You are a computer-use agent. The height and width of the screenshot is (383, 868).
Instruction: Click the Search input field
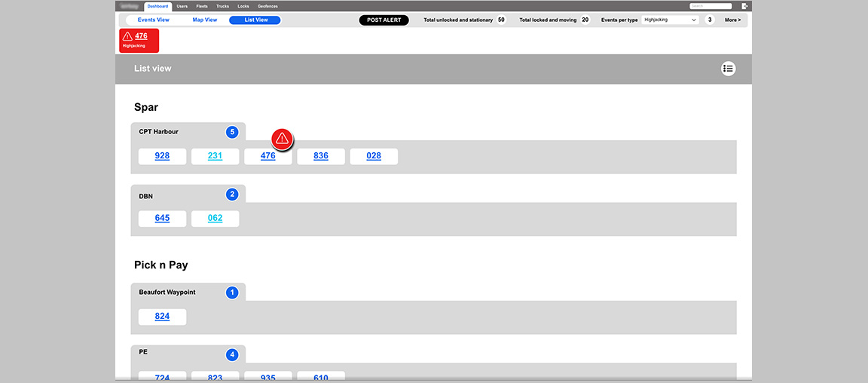pyautogui.click(x=711, y=6)
